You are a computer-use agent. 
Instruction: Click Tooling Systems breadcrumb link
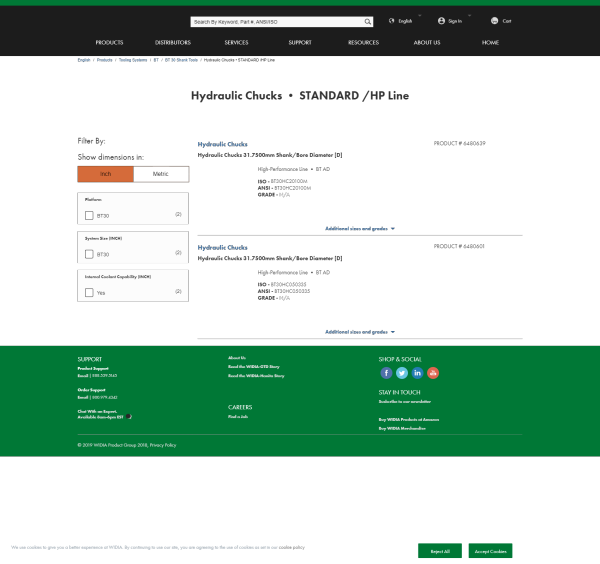[133, 60]
